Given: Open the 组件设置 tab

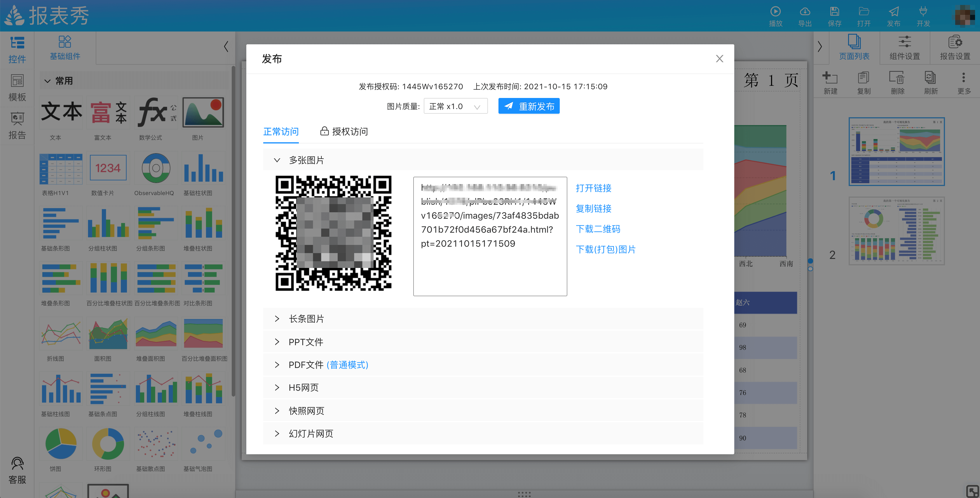Looking at the screenshot, I should click(x=905, y=48).
